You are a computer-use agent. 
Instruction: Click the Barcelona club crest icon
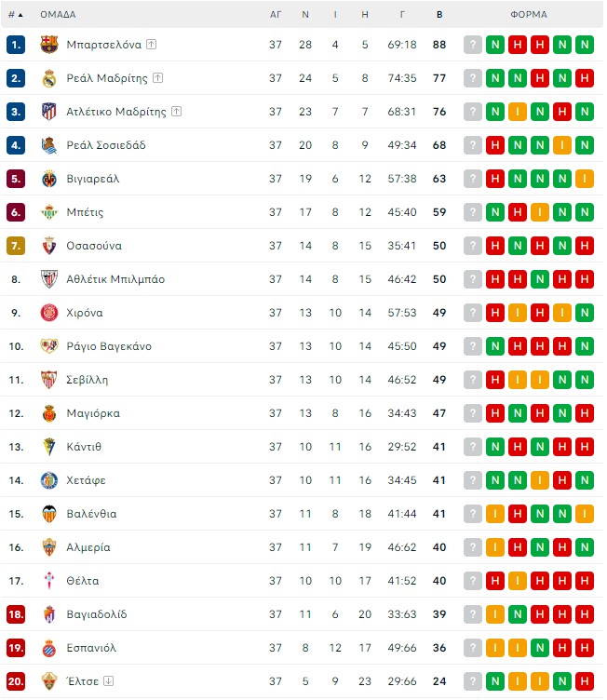click(x=49, y=45)
